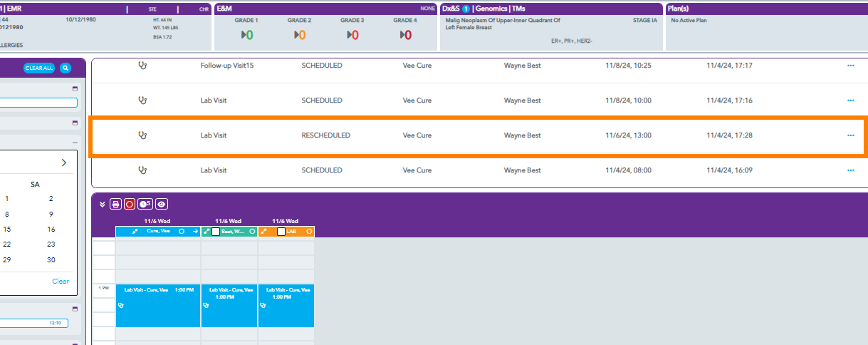
Task: Click stethoscope icon in RESCHEDULED Lab Visit row
Action: (142, 135)
